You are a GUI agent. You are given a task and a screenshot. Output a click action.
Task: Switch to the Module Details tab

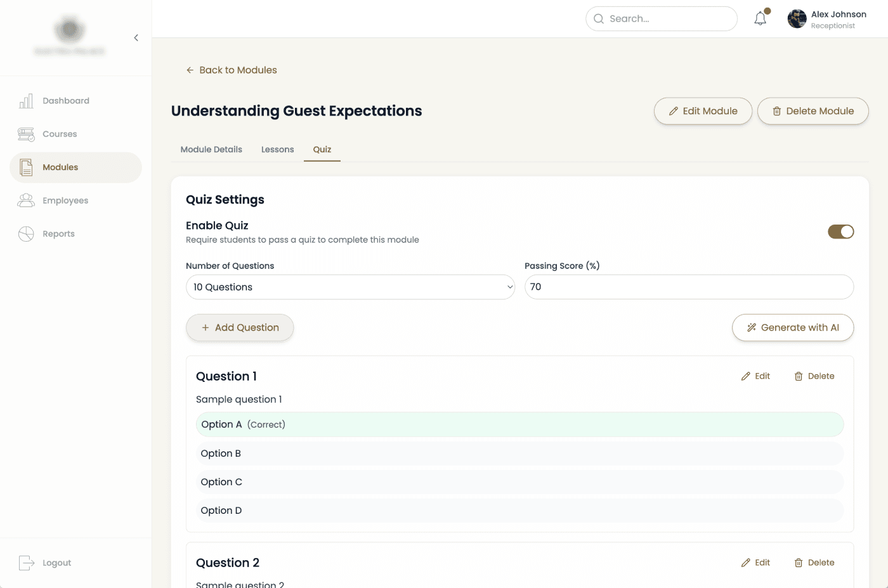coord(211,150)
